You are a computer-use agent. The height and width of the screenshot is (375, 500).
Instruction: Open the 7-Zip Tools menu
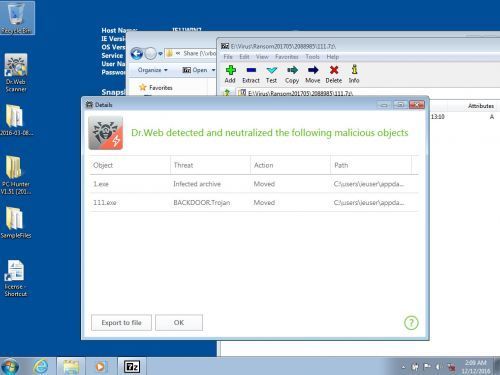312,57
